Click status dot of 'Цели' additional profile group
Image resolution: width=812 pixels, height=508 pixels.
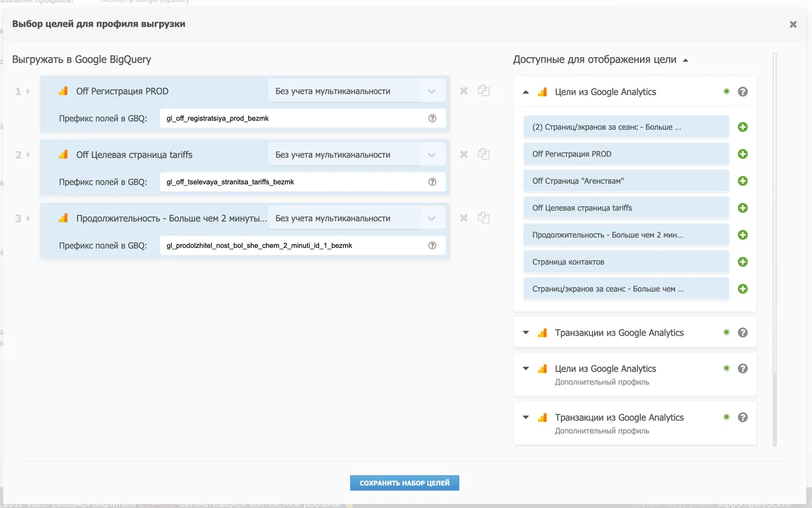click(x=726, y=368)
